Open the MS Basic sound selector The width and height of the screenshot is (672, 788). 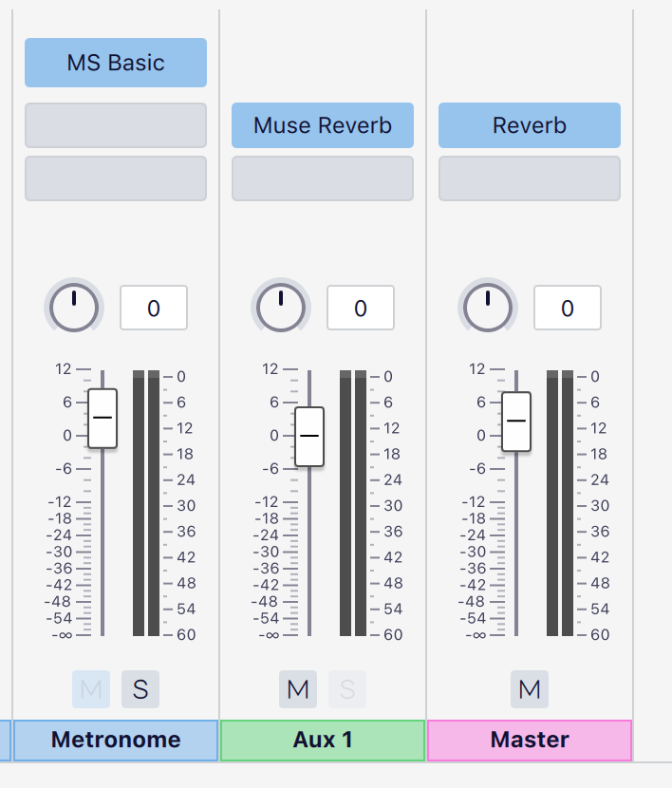[115, 63]
